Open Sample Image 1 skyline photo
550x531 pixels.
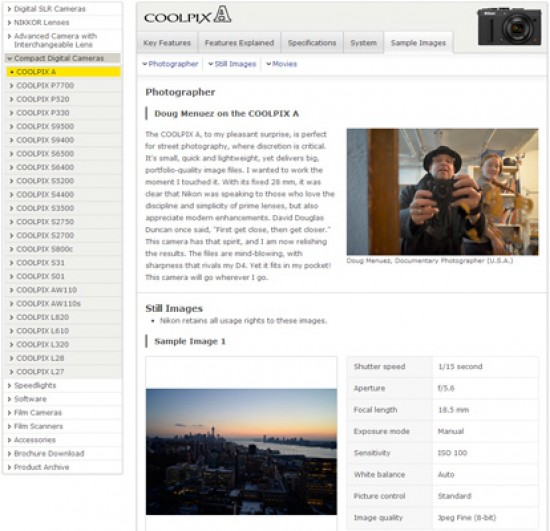(x=241, y=452)
